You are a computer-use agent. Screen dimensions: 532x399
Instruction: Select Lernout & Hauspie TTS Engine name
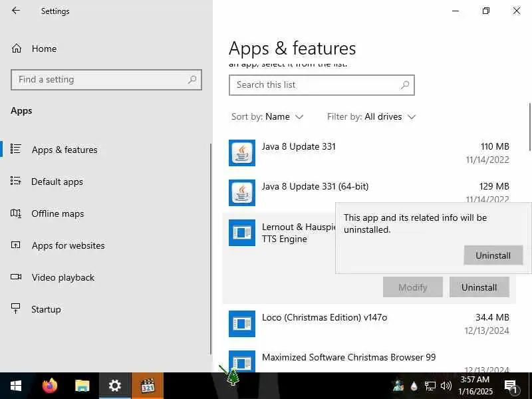click(299, 233)
